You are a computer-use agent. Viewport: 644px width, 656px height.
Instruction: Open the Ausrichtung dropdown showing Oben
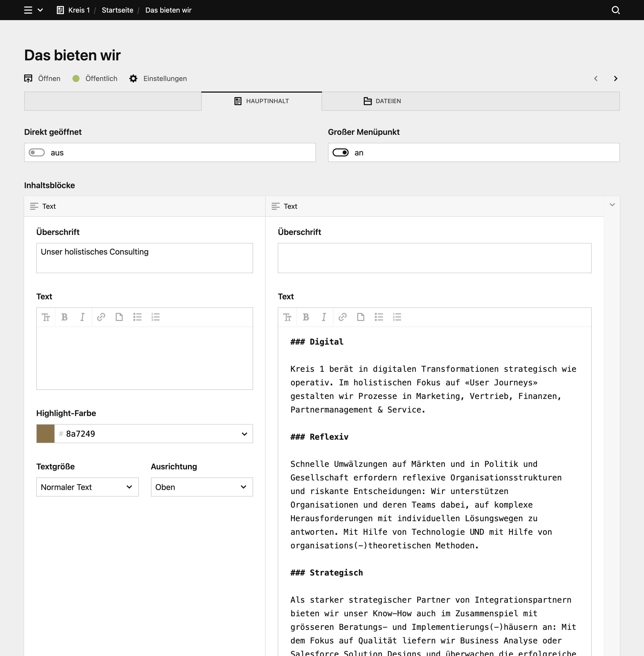202,487
